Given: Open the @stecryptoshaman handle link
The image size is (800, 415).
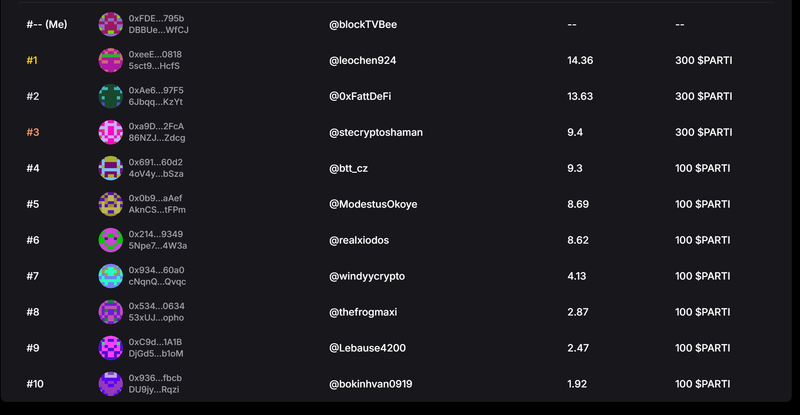Looking at the screenshot, I should (376, 132).
